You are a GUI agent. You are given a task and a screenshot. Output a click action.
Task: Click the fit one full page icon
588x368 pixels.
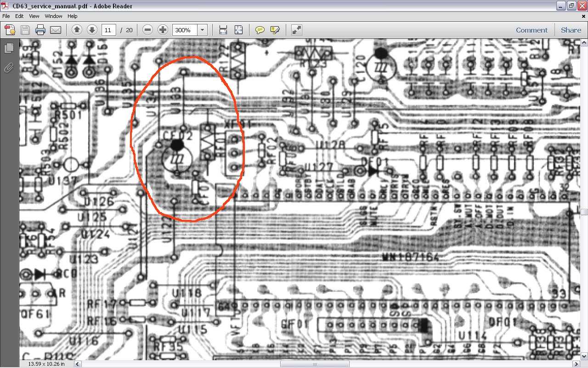(x=238, y=30)
